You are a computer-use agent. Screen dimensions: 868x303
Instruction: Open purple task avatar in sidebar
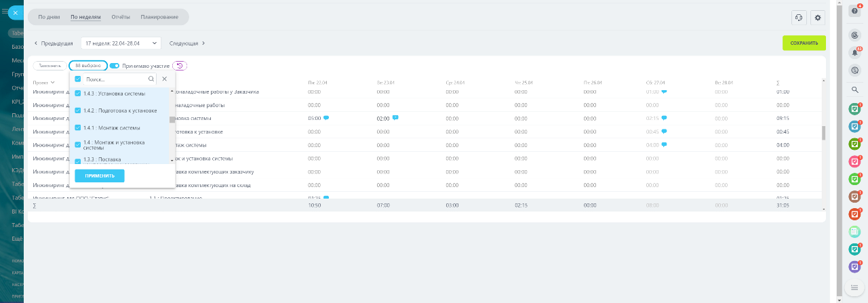(x=855, y=267)
